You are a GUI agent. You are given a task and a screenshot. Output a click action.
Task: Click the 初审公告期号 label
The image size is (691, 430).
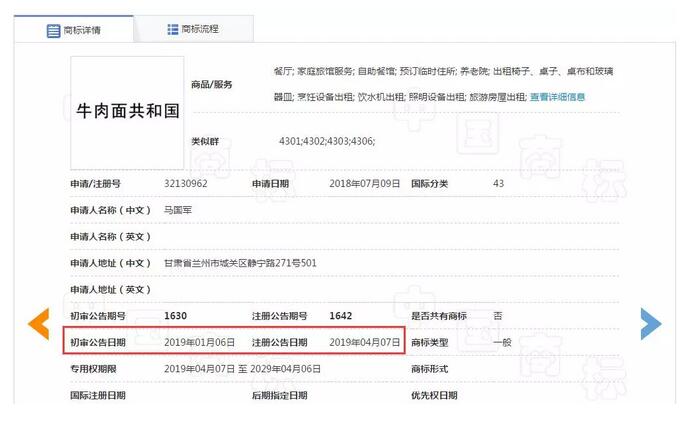tap(98, 316)
